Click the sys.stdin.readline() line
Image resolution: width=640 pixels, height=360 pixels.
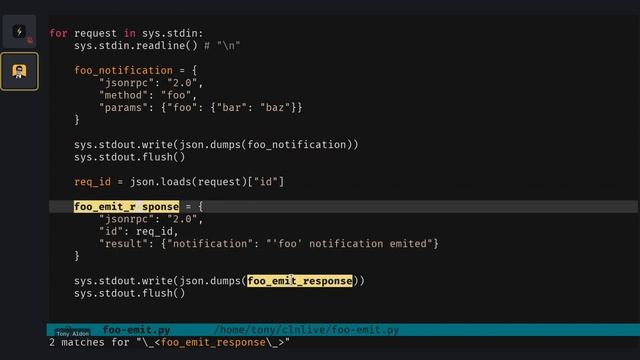pos(157,46)
